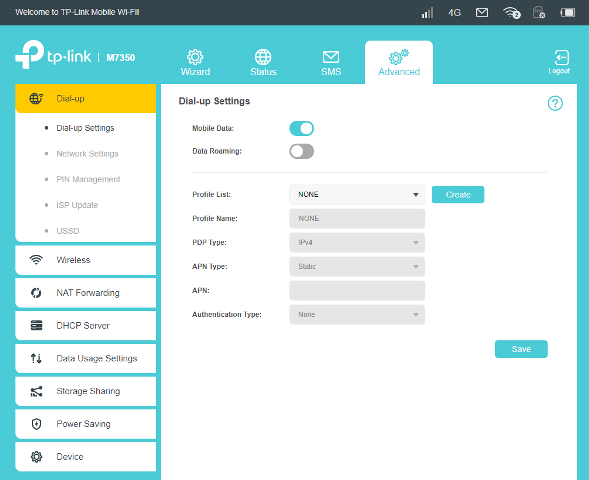Image resolution: width=589 pixels, height=480 pixels.
Task: Open USSD in sidebar
Action: tap(68, 231)
